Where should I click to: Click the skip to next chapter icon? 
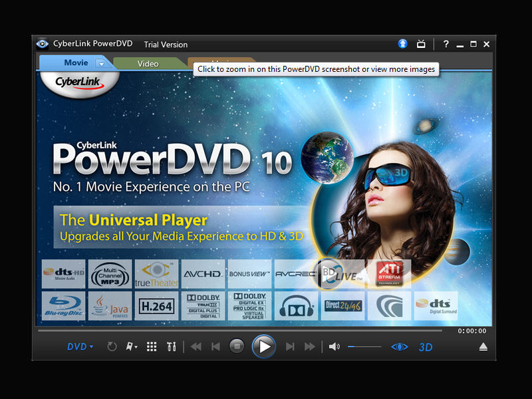[290, 346]
